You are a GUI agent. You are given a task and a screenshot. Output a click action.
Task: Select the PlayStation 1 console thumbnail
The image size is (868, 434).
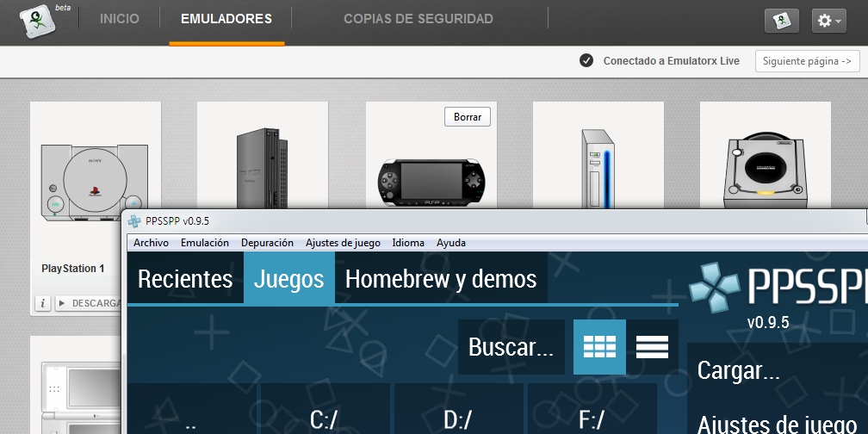coord(94,183)
